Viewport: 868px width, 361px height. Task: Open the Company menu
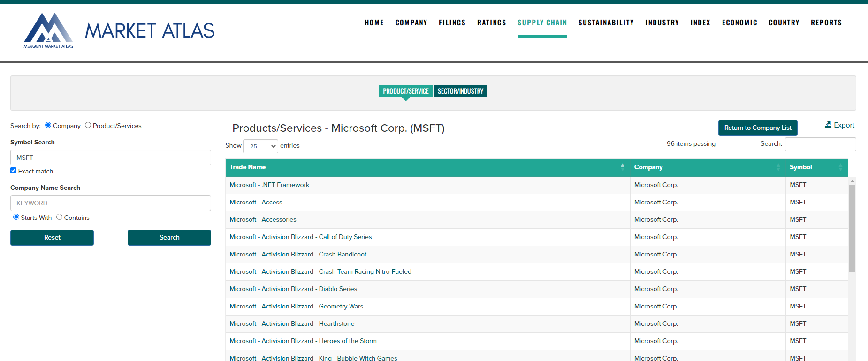coord(411,23)
